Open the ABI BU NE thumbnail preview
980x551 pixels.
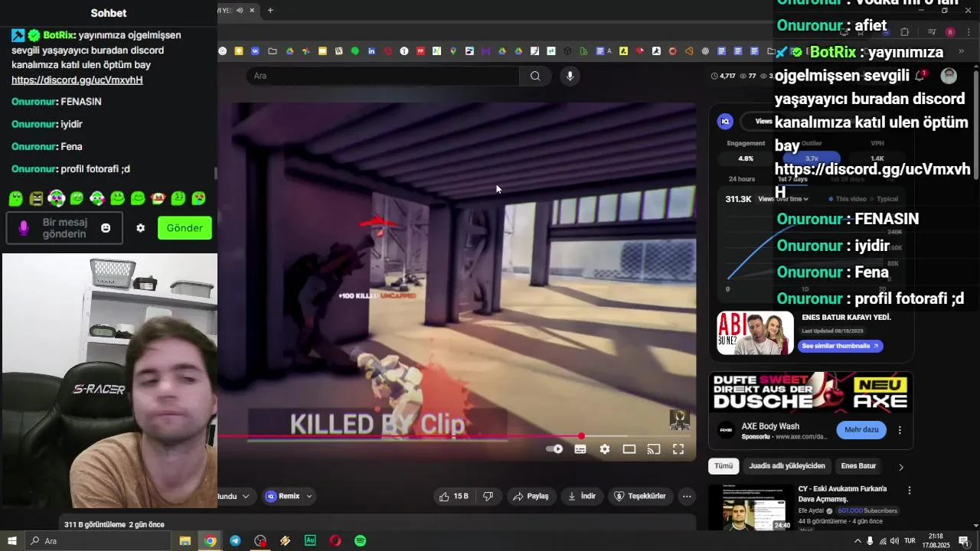pyautogui.click(x=755, y=333)
